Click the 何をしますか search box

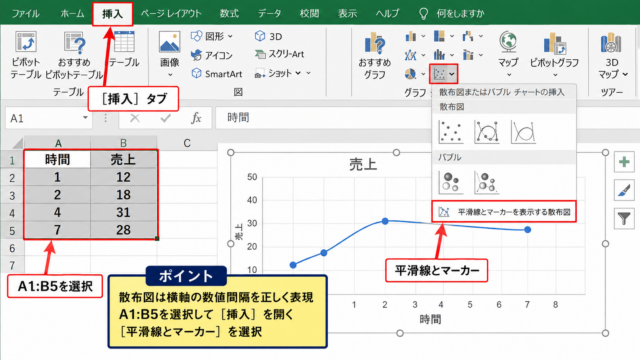(452, 13)
